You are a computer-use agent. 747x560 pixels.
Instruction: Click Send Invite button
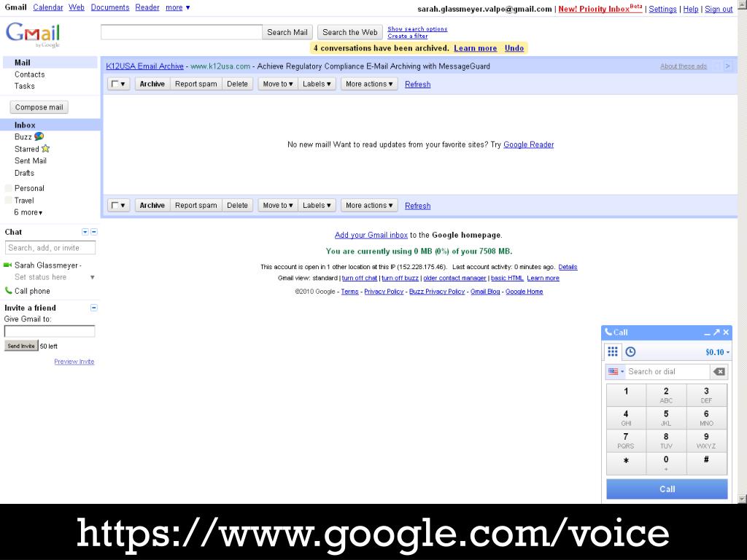coord(21,346)
